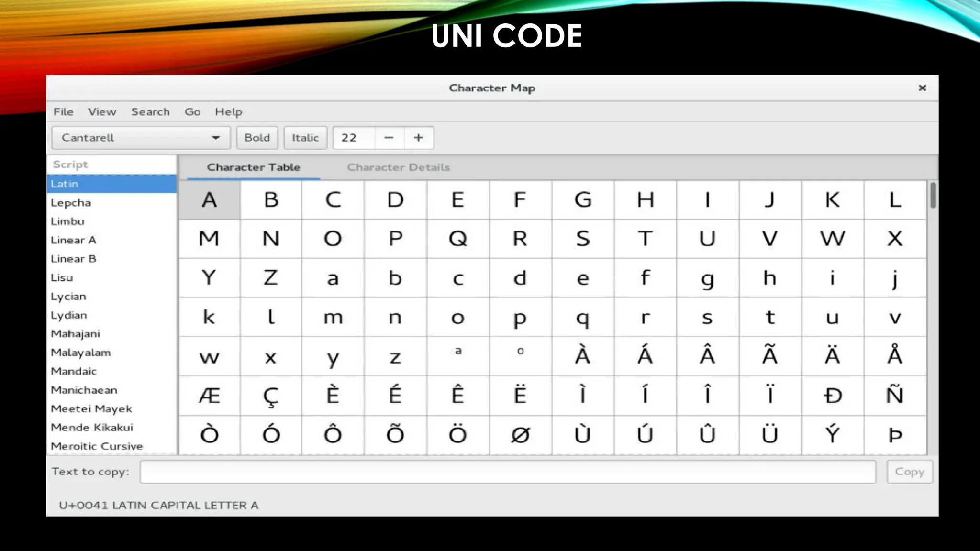Select the Æ character cell
This screenshot has height=551, width=980.
point(210,396)
